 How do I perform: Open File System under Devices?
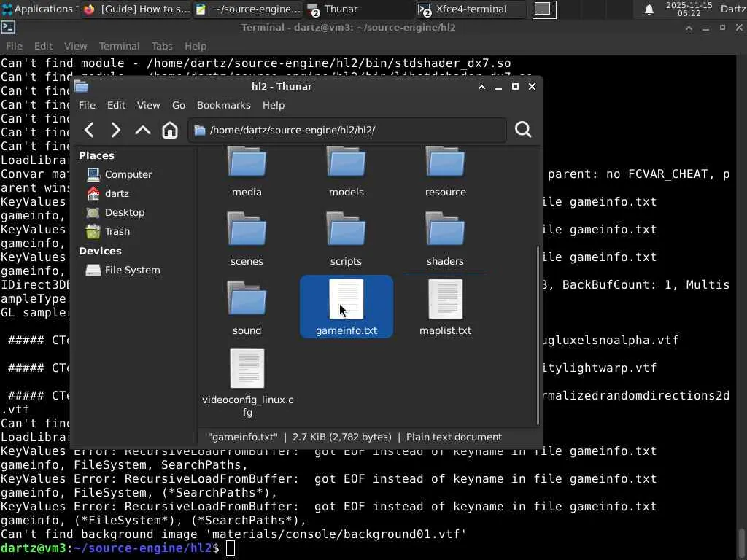pos(123,270)
